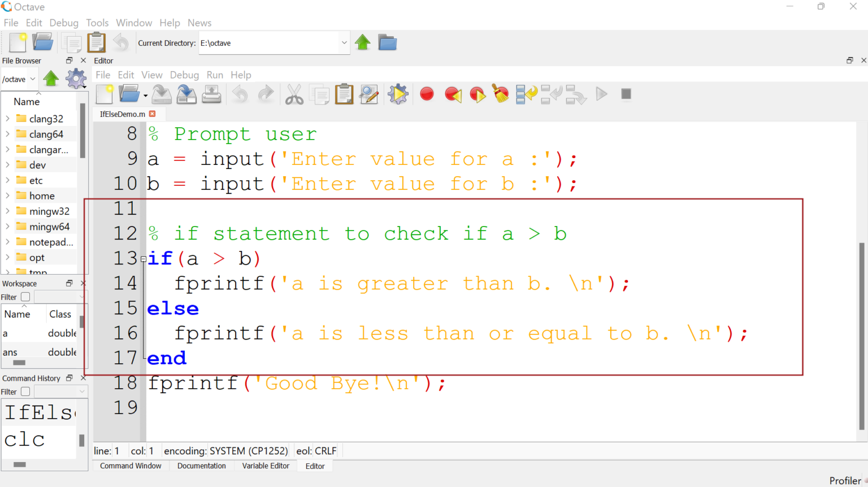
Task: Open the File Browser settings gear
Action: pos(76,79)
